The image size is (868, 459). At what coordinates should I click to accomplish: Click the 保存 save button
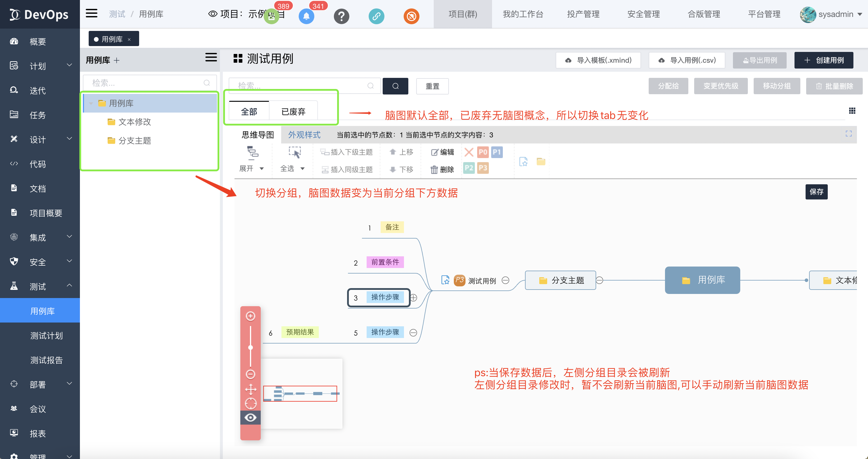click(816, 192)
